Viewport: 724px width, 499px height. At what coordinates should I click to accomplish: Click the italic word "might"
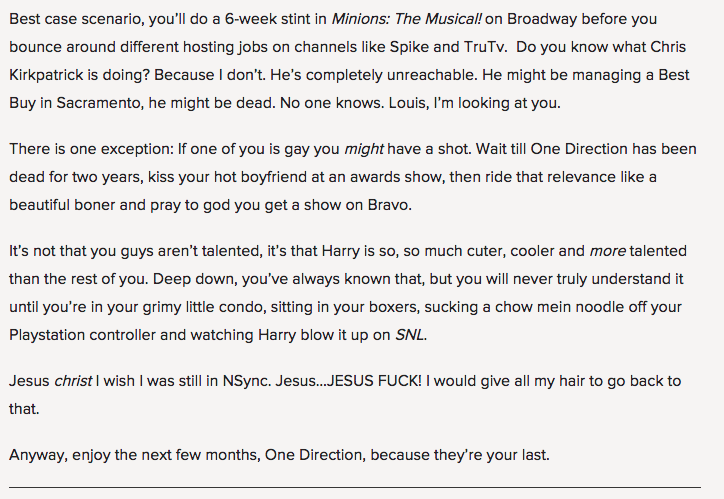[364, 148]
